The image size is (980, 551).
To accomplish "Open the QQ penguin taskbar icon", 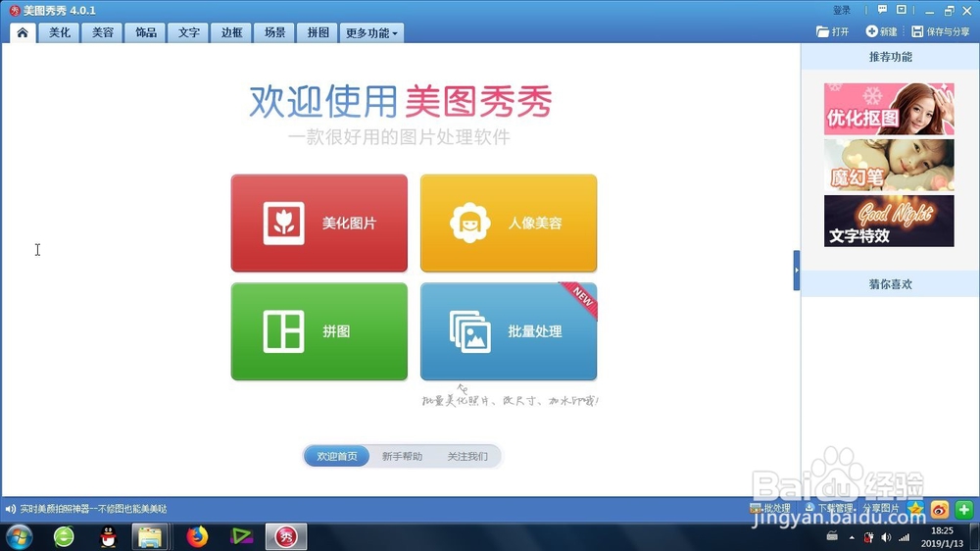I will click(109, 536).
